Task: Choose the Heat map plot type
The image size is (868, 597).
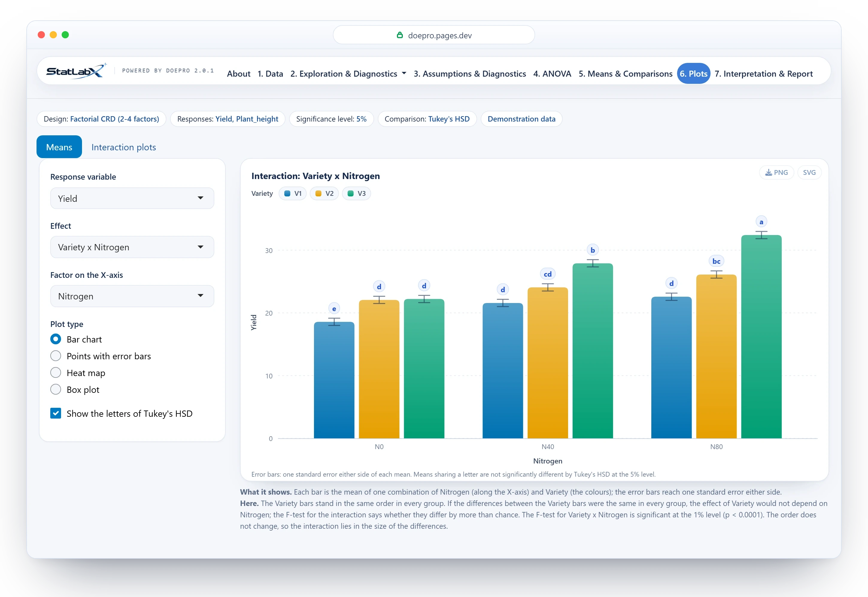Action: pyautogui.click(x=56, y=372)
